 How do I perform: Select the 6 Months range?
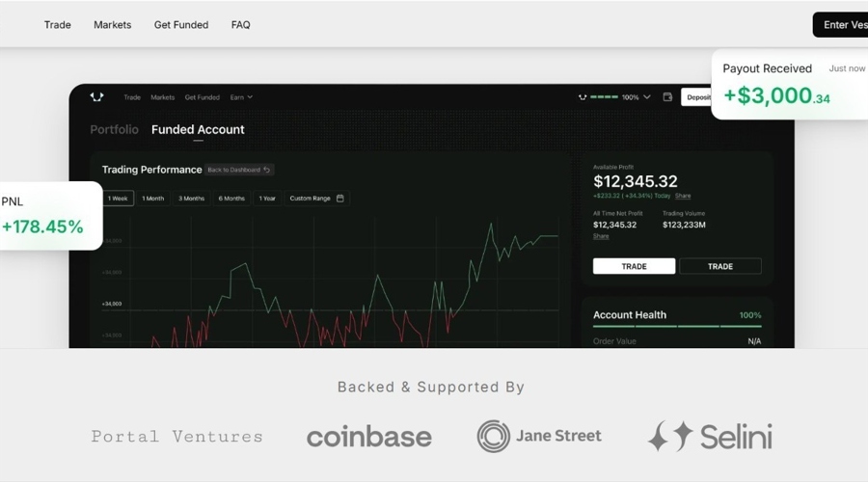[x=231, y=199]
